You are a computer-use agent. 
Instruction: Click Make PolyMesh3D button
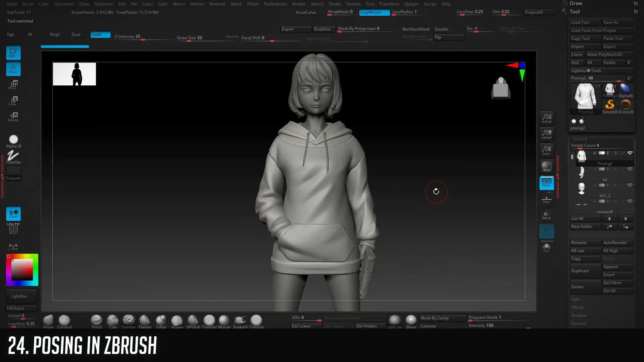coord(610,55)
